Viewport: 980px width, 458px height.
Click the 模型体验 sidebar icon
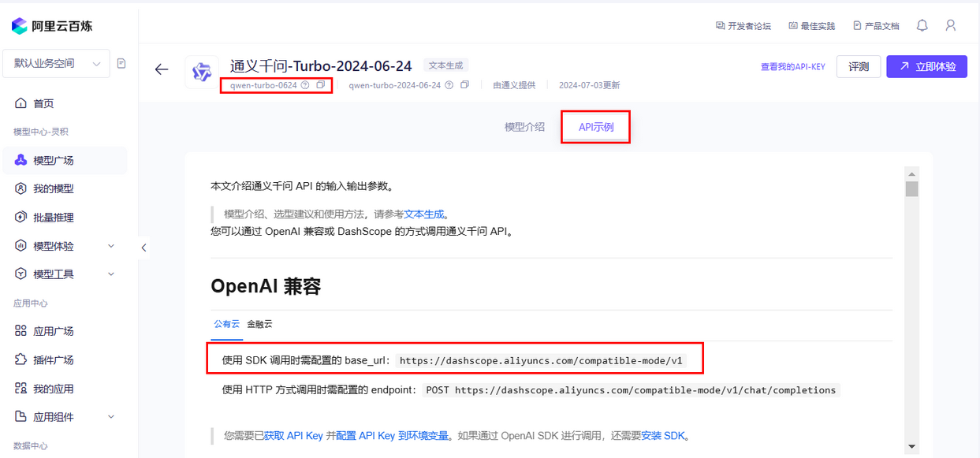pyautogui.click(x=20, y=246)
